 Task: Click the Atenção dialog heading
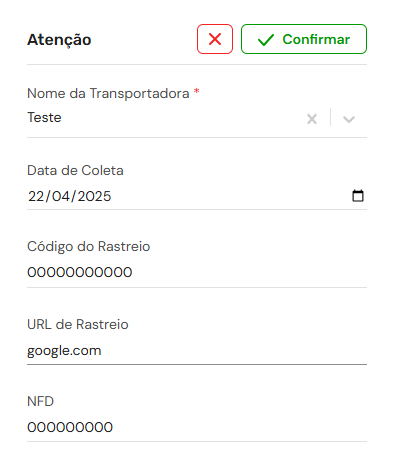pos(59,40)
